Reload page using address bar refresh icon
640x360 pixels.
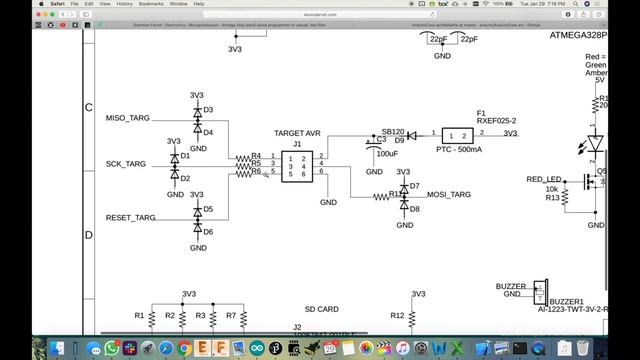click(x=432, y=14)
